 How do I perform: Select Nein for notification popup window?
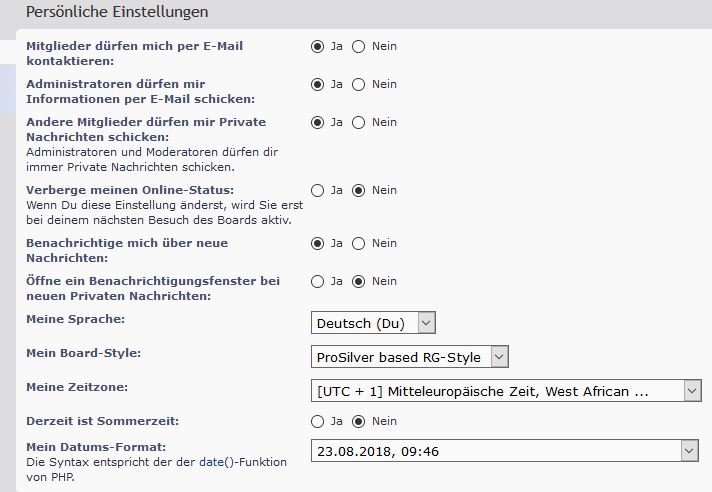[359, 281]
